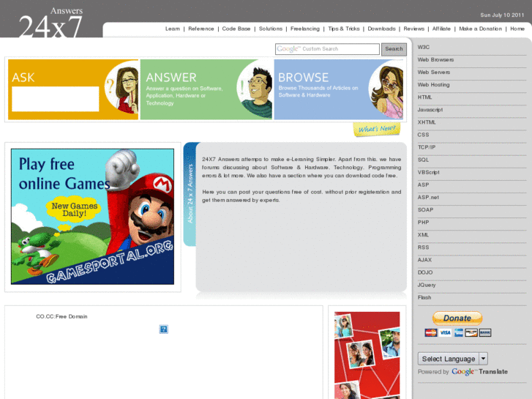Screen dimensions: 532x399
Task: Open the Select Language dropdown
Action: [453, 359]
